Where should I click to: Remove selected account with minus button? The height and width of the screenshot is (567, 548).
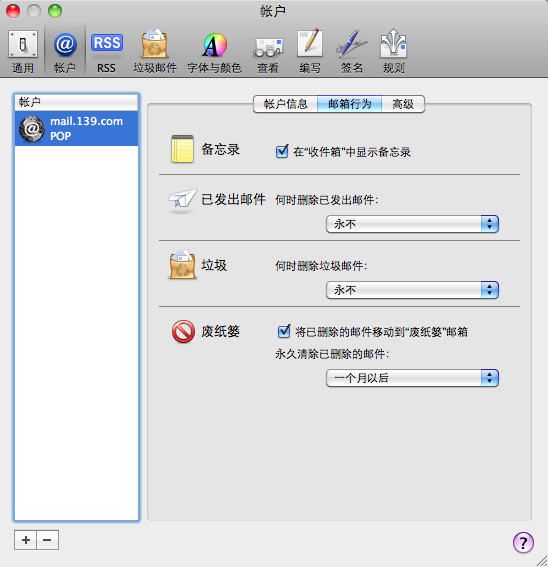coord(47,540)
